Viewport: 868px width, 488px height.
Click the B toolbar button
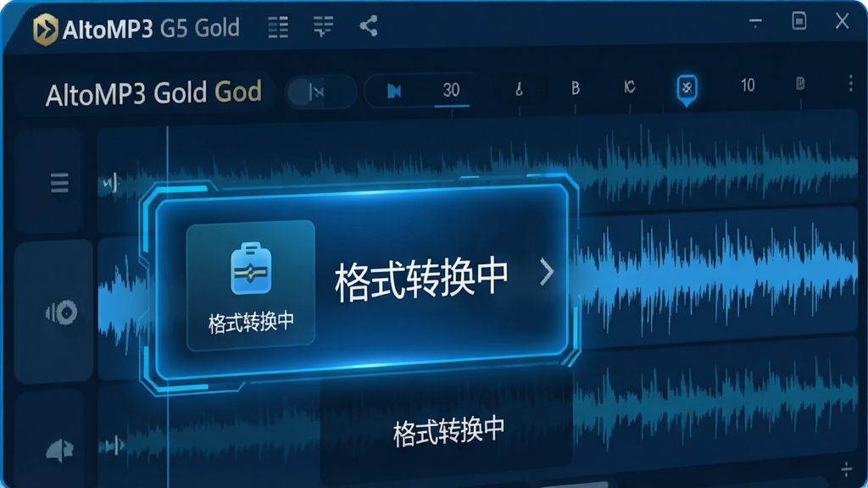coord(576,87)
